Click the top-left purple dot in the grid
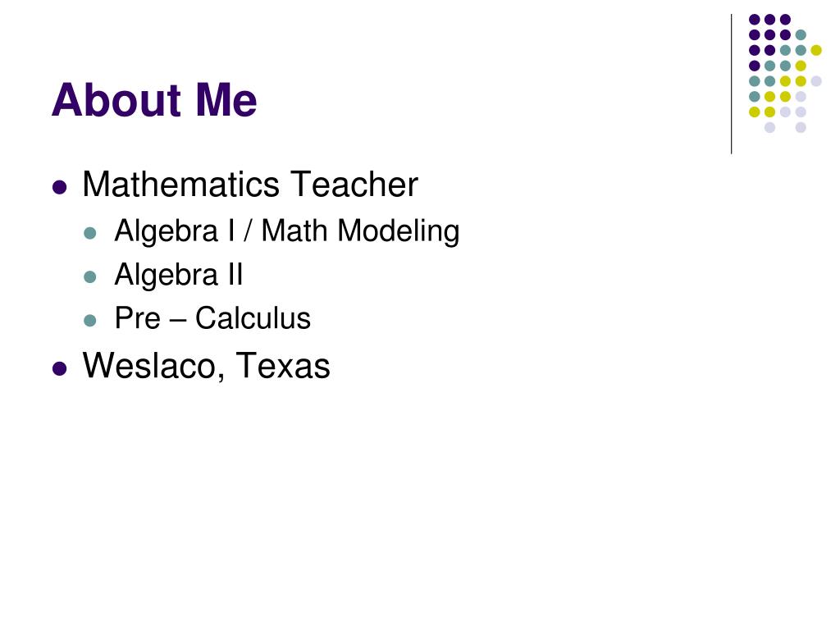 (x=755, y=20)
